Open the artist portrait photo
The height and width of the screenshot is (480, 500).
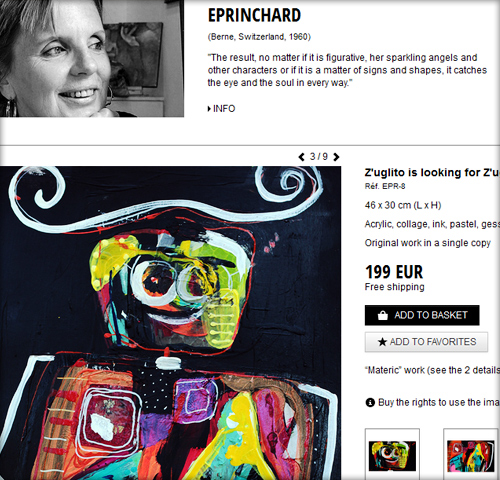92,58
